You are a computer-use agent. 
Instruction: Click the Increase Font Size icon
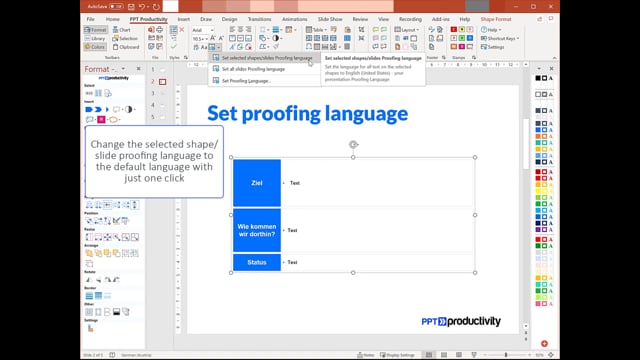pyautogui.click(x=213, y=38)
